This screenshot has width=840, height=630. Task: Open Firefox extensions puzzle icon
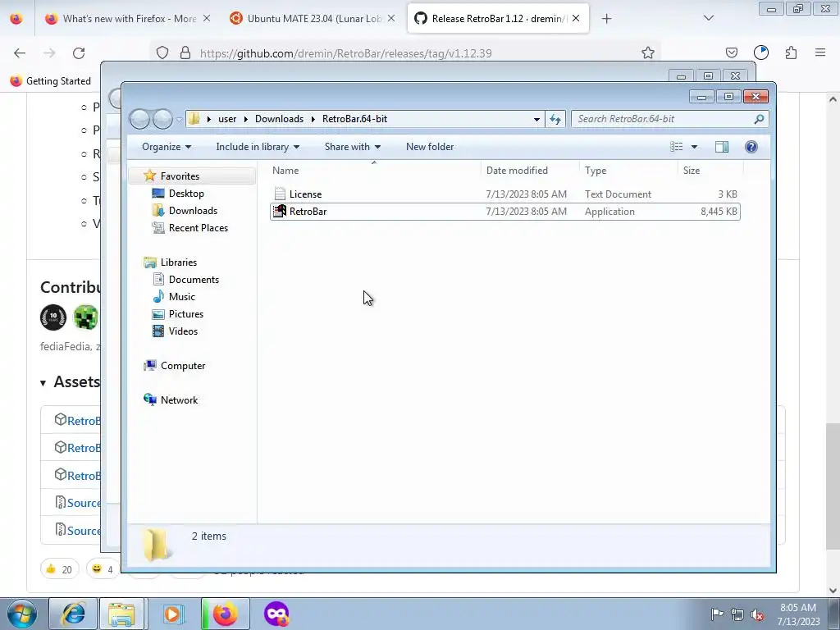point(791,53)
